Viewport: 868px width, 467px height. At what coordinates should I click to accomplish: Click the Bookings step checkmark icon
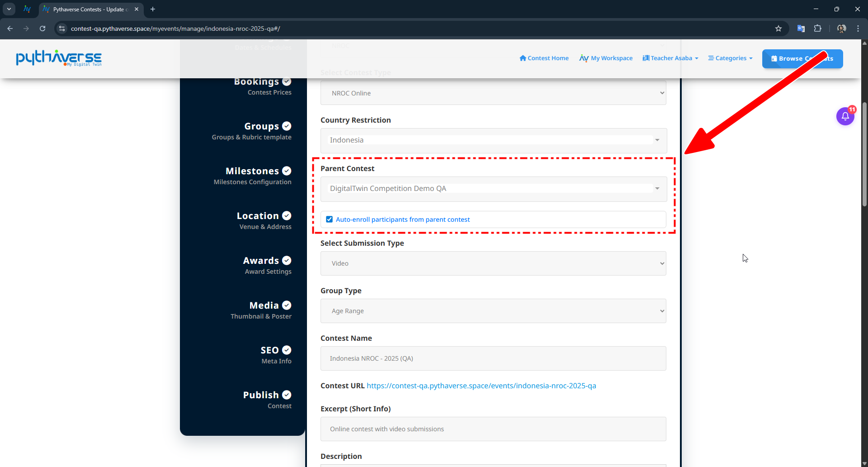point(287,81)
